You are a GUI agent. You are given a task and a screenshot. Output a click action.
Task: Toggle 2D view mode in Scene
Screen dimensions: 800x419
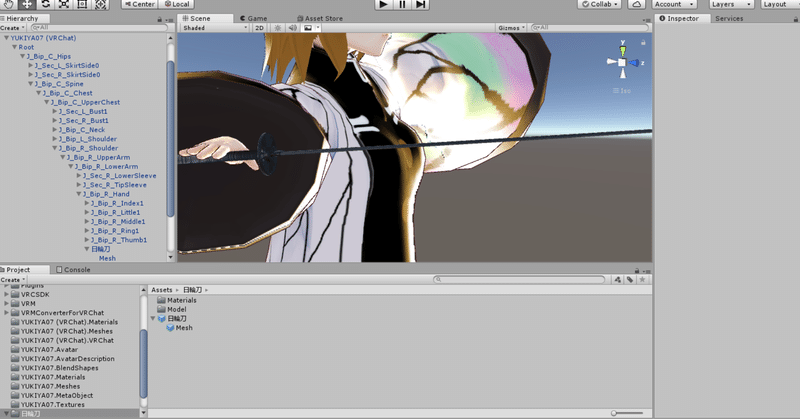click(259, 28)
